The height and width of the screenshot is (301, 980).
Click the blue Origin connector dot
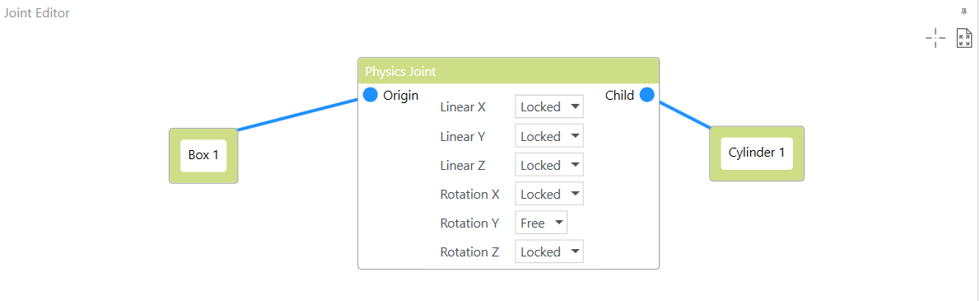[371, 95]
